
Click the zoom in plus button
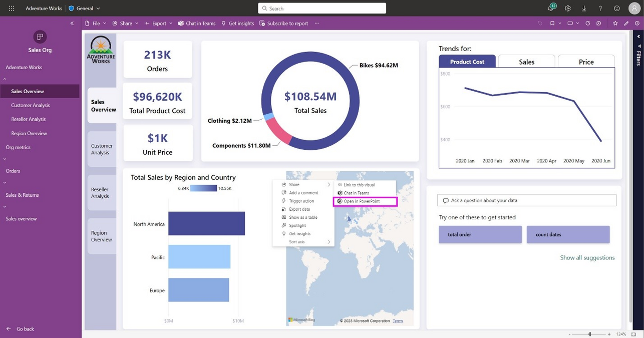pos(609,334)
